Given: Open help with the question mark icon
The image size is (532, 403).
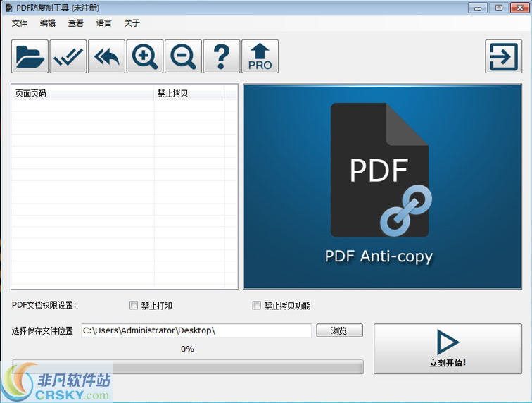Looking at the screenshot, I should pos(222,56).
